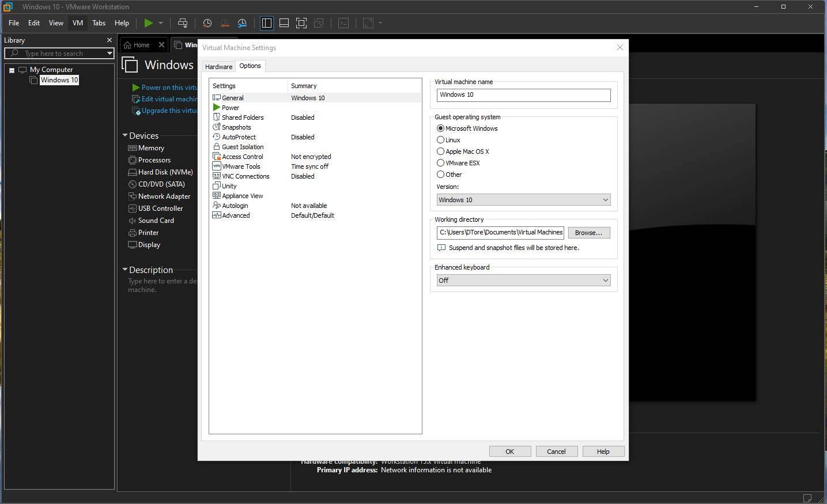
Task: Select General in settings list
Action: point(316,98)
